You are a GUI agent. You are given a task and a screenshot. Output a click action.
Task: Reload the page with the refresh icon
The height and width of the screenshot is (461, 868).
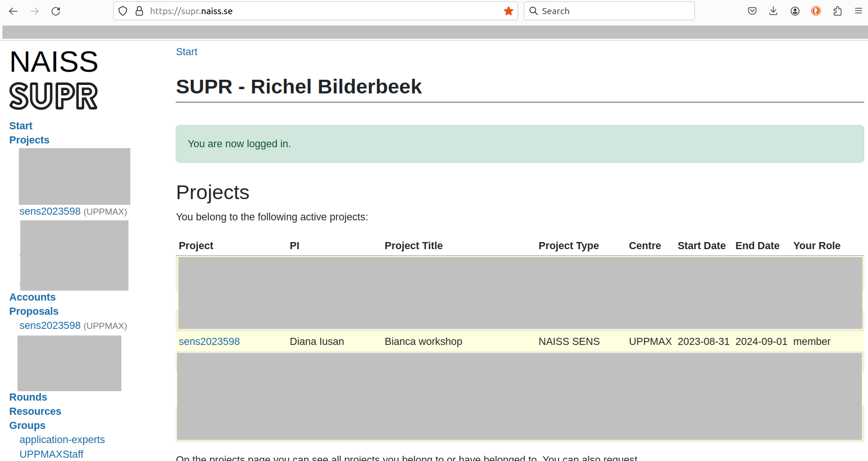pyautogui.click(x=56, y=11)
